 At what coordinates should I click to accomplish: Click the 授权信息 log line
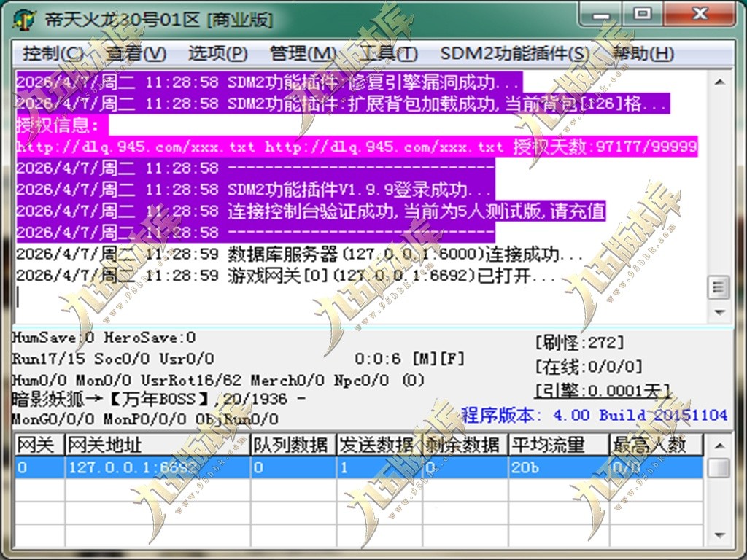tap(62, 125)
